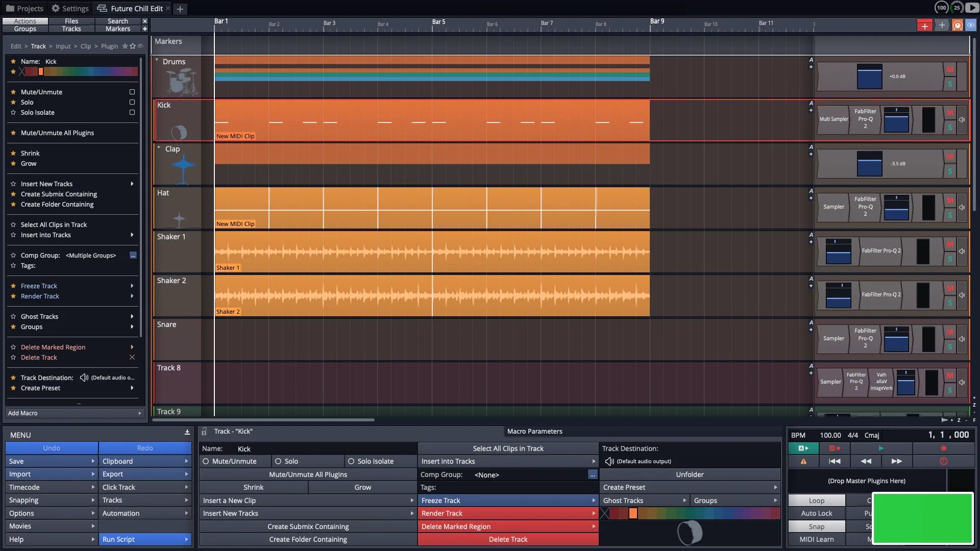Tick the Mute/Unmute checkbox in Actions panel
The width and height of the screenshot is (980, 551).
[x=132, y=92]
